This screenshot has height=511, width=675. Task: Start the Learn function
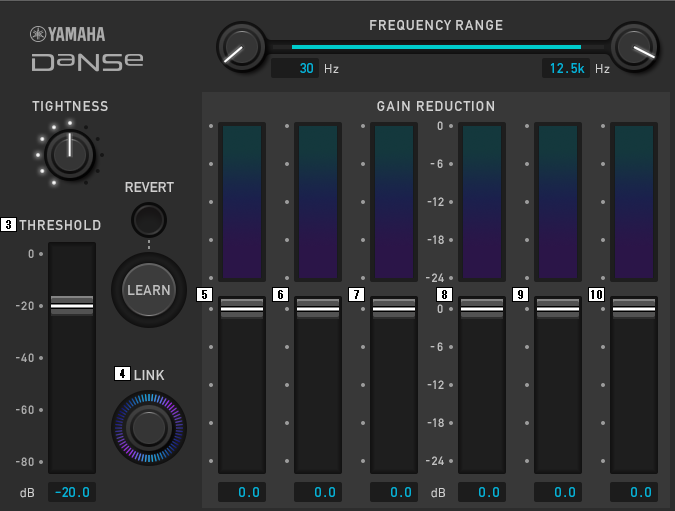149,290
